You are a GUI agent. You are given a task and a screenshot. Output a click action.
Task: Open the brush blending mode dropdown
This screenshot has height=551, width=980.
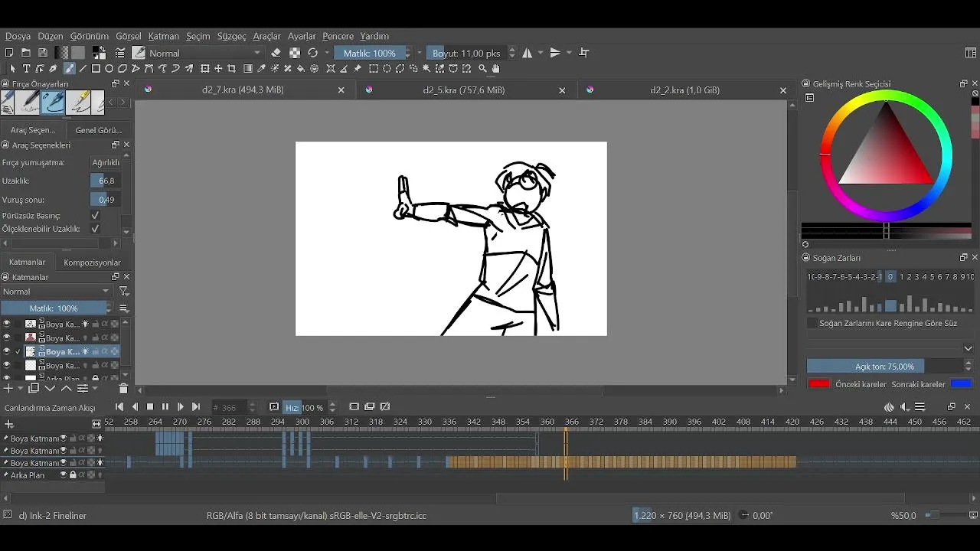click(x=205, y=53)
